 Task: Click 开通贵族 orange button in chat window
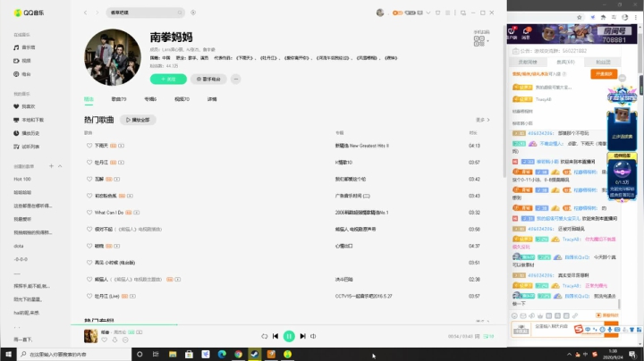[x=604, y=74]
